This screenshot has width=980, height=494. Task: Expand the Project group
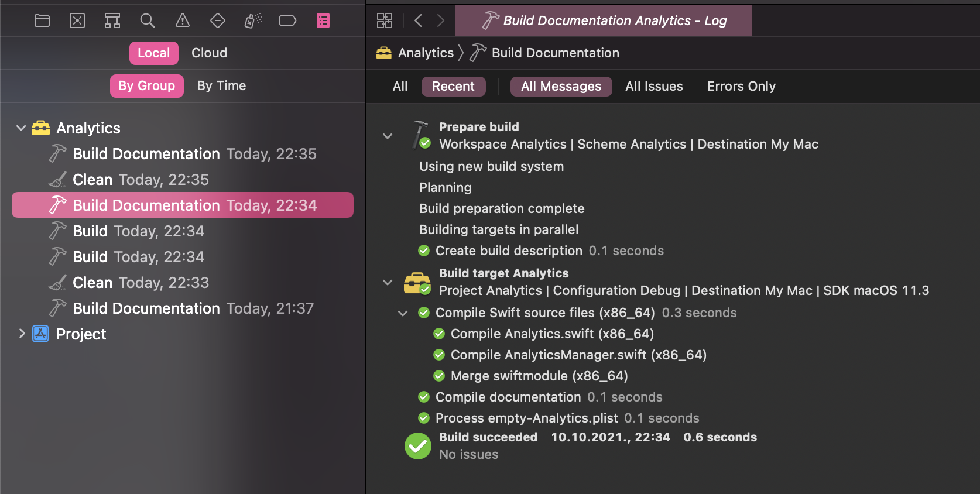click(22, 334)
